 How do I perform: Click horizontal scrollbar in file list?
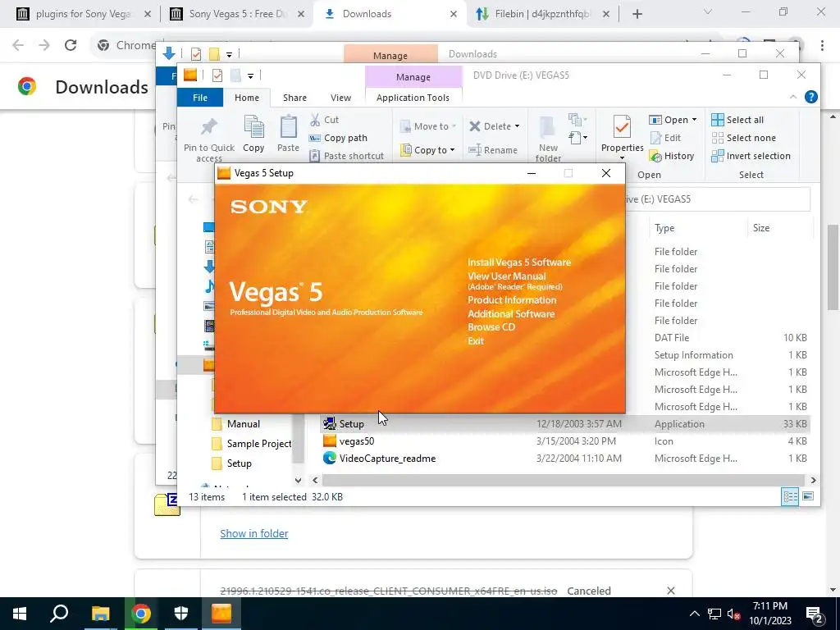click(563, 480)
